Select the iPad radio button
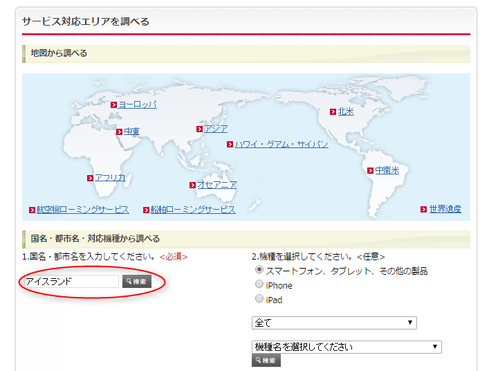The height and width of the screenshot is (371, 480). click(259, 298)
